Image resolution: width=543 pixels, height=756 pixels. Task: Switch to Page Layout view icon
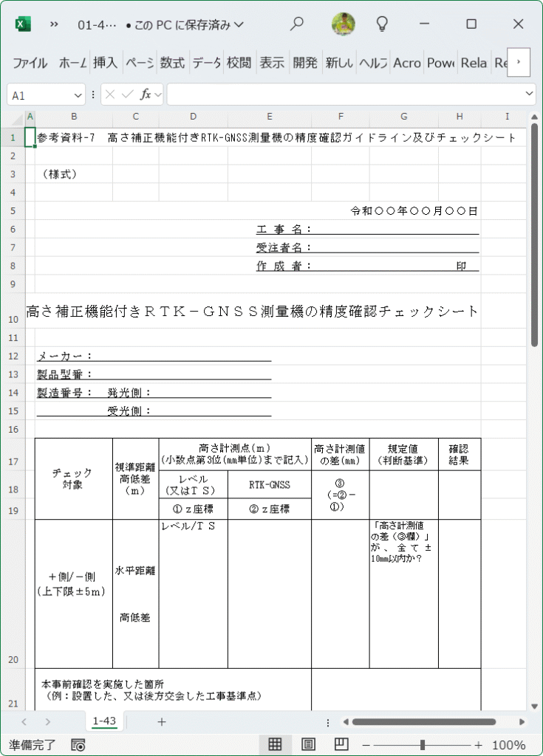pyautogui.click(x=308, y=744)
